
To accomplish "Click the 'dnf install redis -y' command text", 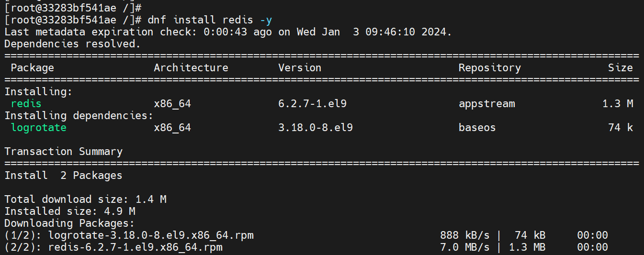I will [x=210, y=20].
